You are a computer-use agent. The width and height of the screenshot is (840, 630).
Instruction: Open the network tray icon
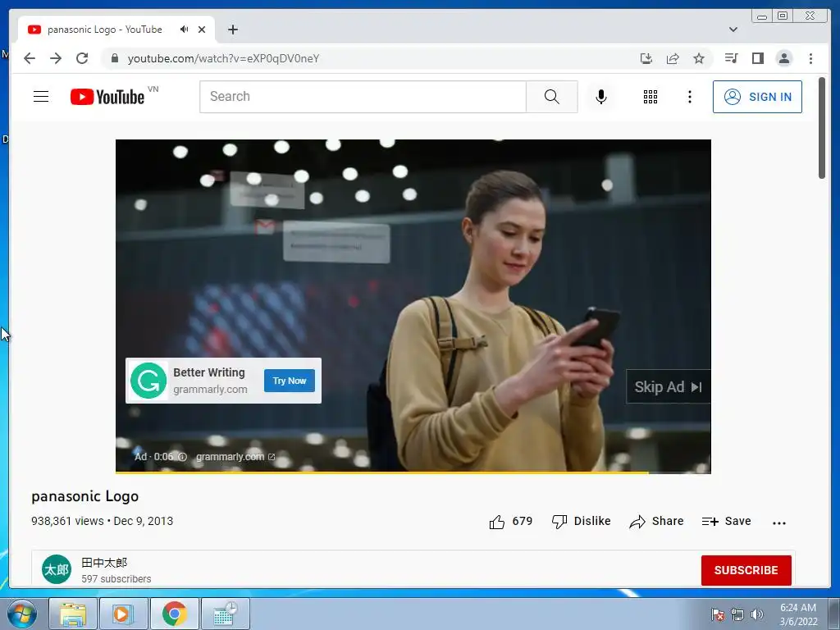click(x=737, y=614)
